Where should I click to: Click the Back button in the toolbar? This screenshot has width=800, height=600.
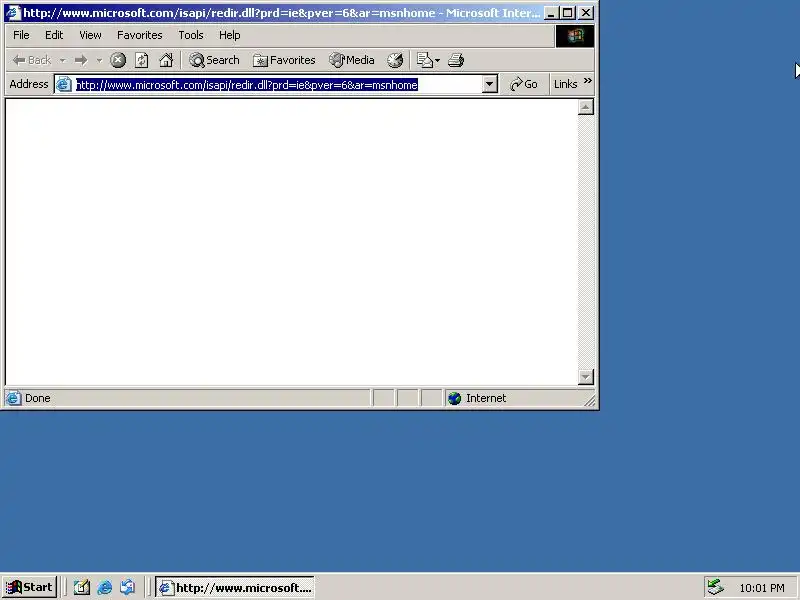pyautogui.click(x=32, y=60)
